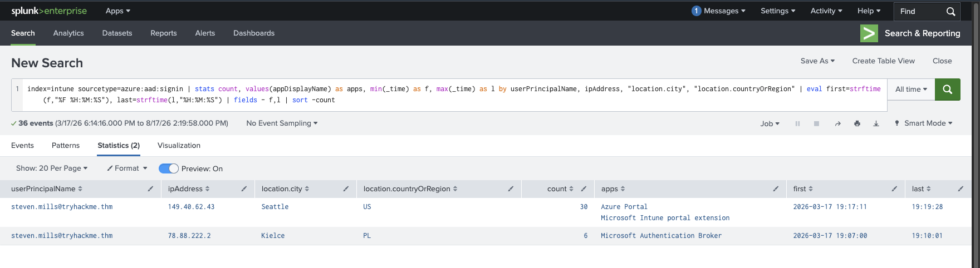
Task: Stop the search job
Action: [816, 123]
